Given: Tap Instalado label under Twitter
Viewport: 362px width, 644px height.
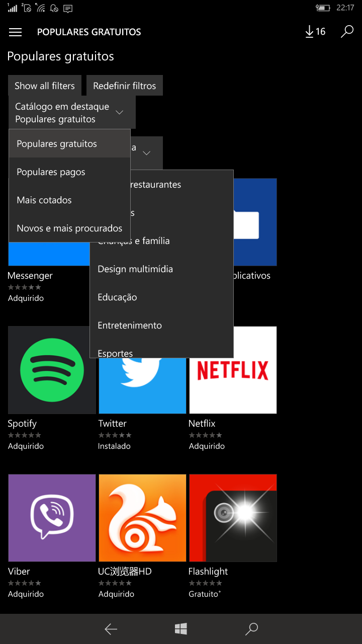Looking at the screenshot, I should coord(115,446).
